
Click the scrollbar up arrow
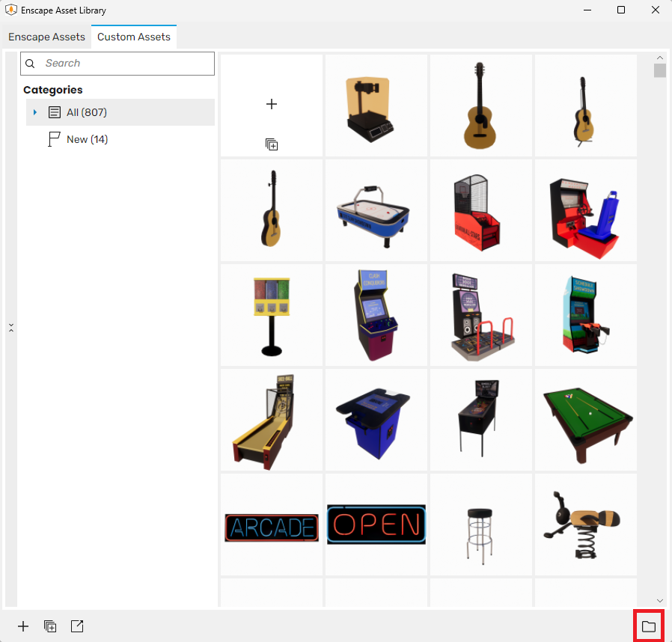659,58
